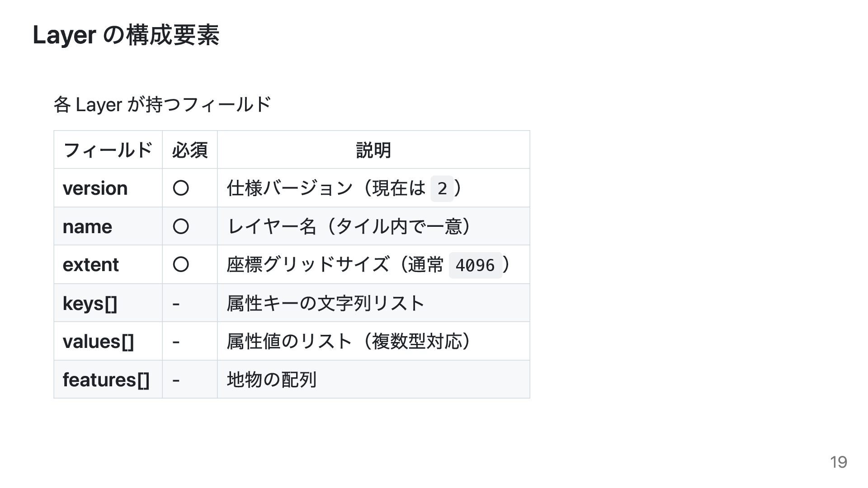Viewport: 868px width, 488px height.
Task: Select the "必須" column header cell
Action: click(x=190, y=150)
